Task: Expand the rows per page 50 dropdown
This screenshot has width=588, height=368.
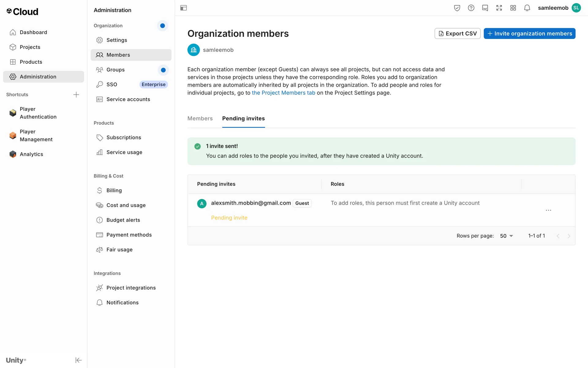Action: 507,236
